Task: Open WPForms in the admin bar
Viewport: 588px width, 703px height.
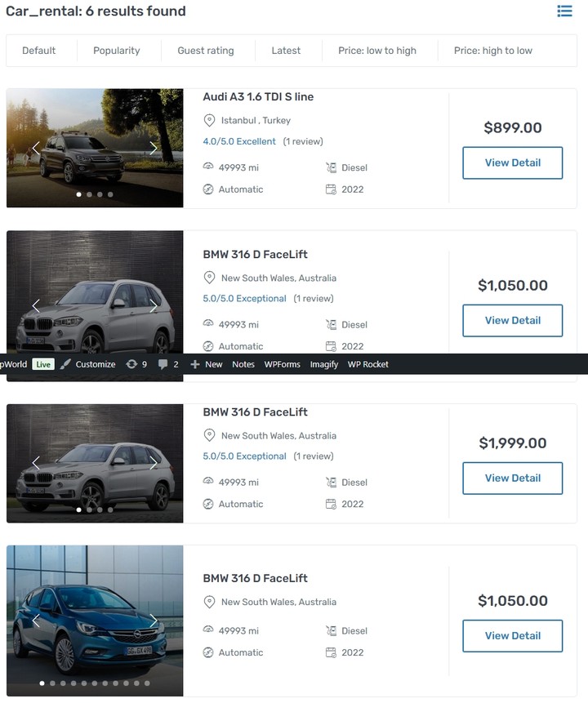Action: click(282, 364)
